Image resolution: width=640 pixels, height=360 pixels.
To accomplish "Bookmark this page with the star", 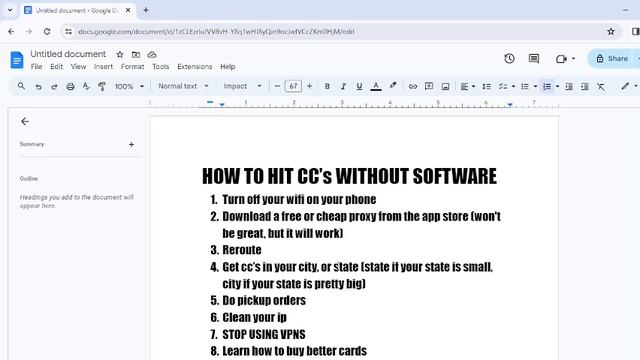I will click(x=611, y=31).
